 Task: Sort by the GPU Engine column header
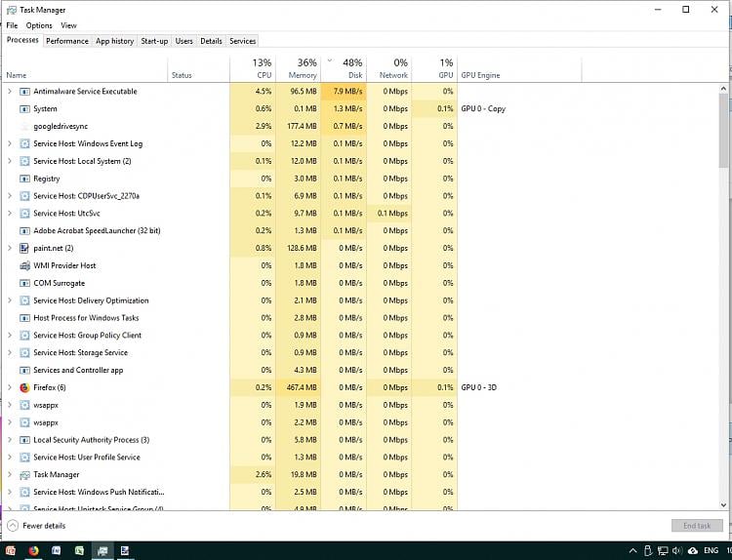[519, 69]
